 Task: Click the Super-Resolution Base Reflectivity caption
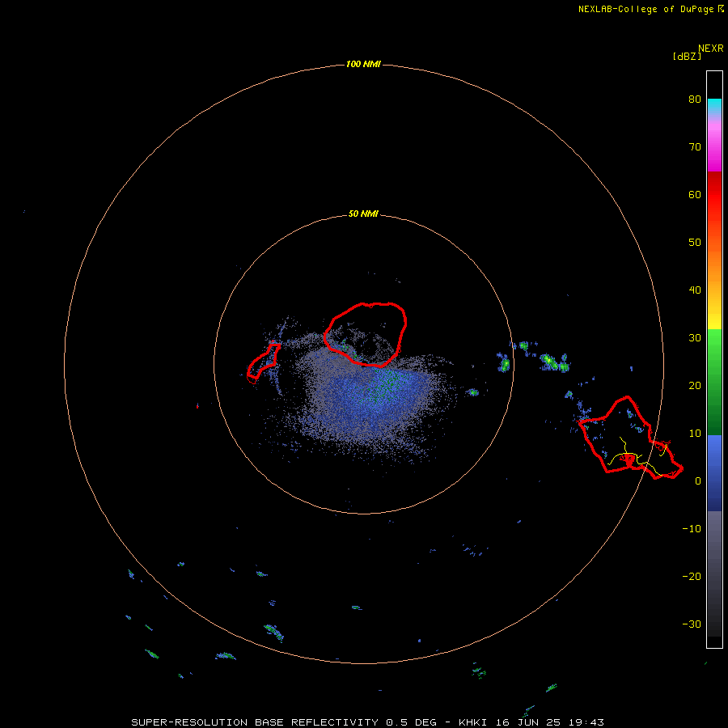pyautogui.click(x=367, y=722)
